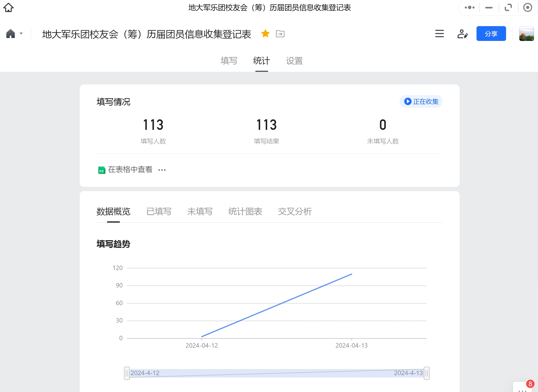Open the hamburger menu icon

click(x=439, y=34)
